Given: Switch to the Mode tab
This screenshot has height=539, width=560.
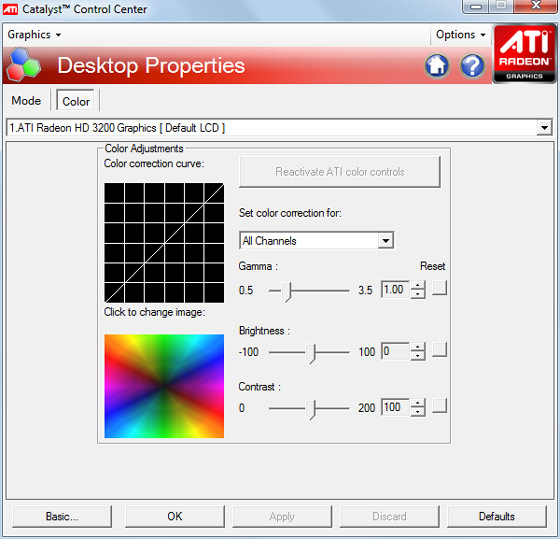Looking at the screenshot, I should 26,101.
